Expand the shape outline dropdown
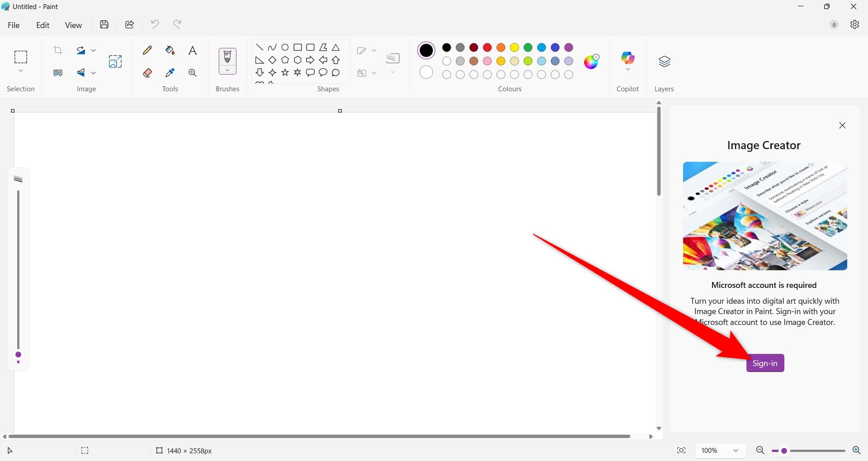Viewport: 868px width, 461px height. [x=374, y=50]
